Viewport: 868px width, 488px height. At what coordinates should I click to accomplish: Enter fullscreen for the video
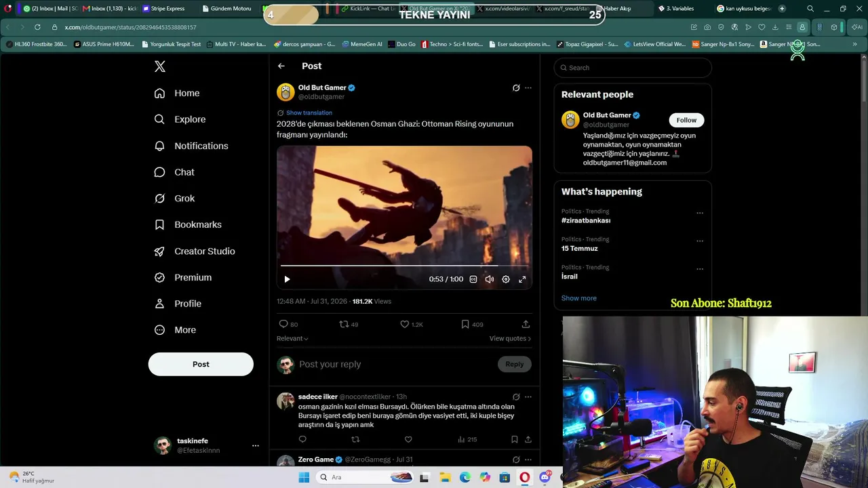(522, 279)
